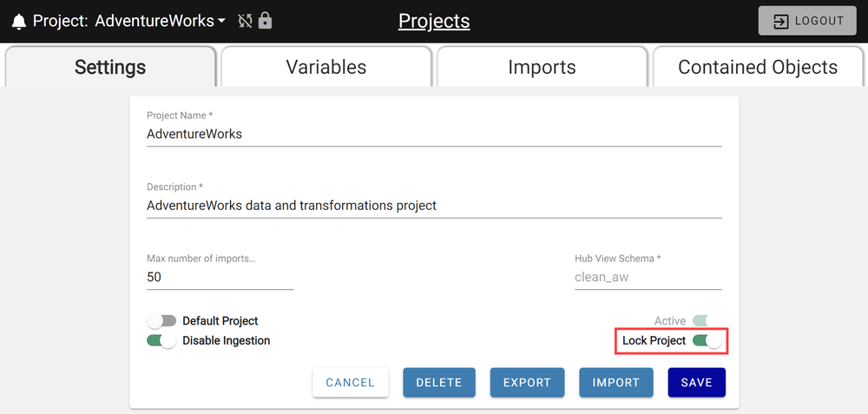This screenshot has width=868, height=414.
Task: Click into the Project Name field
Action: pos(434,135)
